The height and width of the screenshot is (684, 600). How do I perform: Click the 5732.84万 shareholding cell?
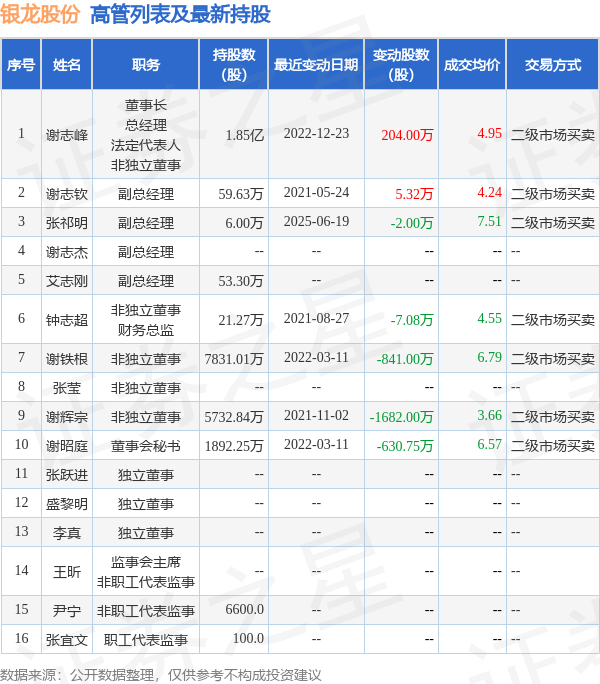point(234,417)
